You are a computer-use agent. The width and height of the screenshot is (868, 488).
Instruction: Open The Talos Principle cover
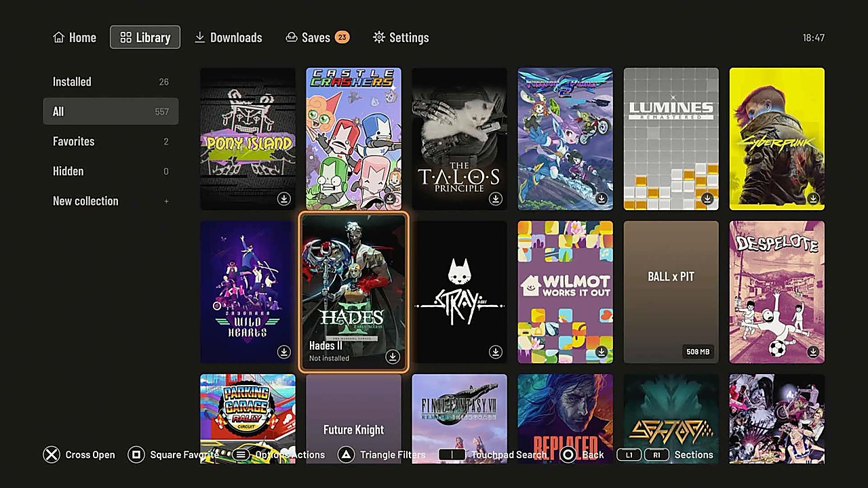click(x=459, y=139)
